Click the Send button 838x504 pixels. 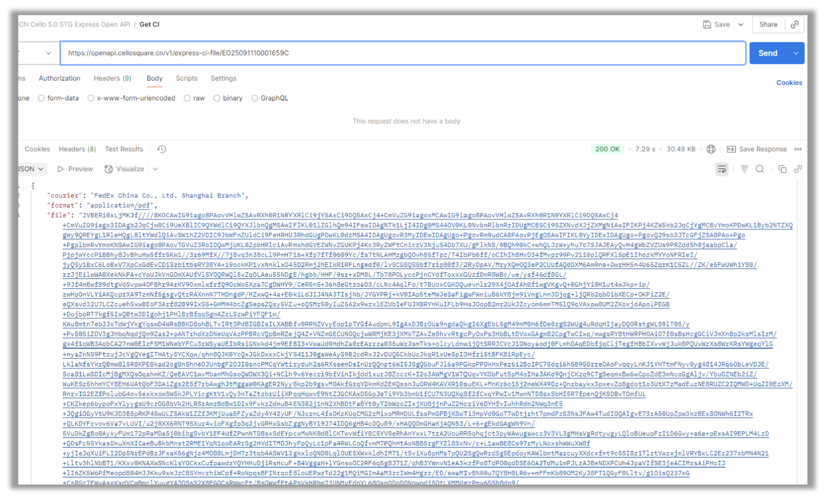(768, 53)
